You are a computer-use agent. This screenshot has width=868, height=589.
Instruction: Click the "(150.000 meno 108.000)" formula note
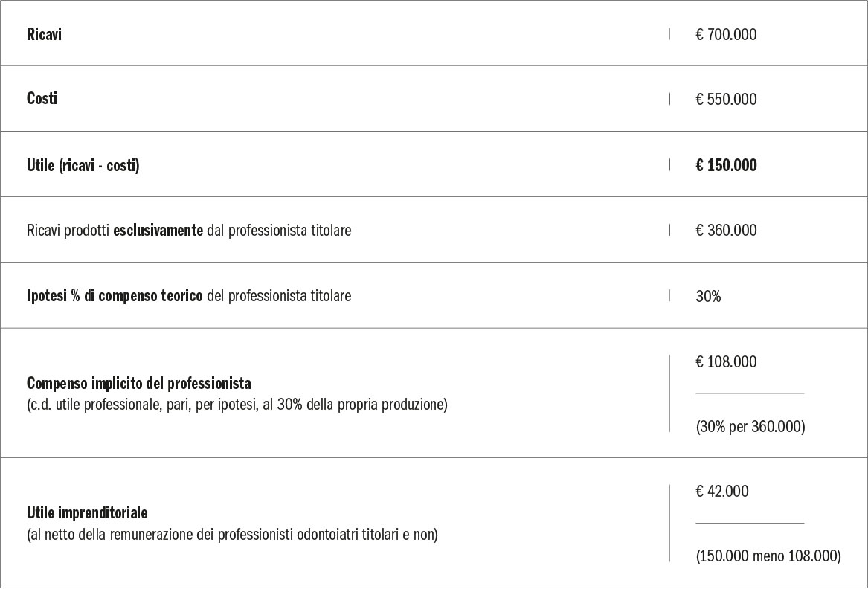coord(768,556)
